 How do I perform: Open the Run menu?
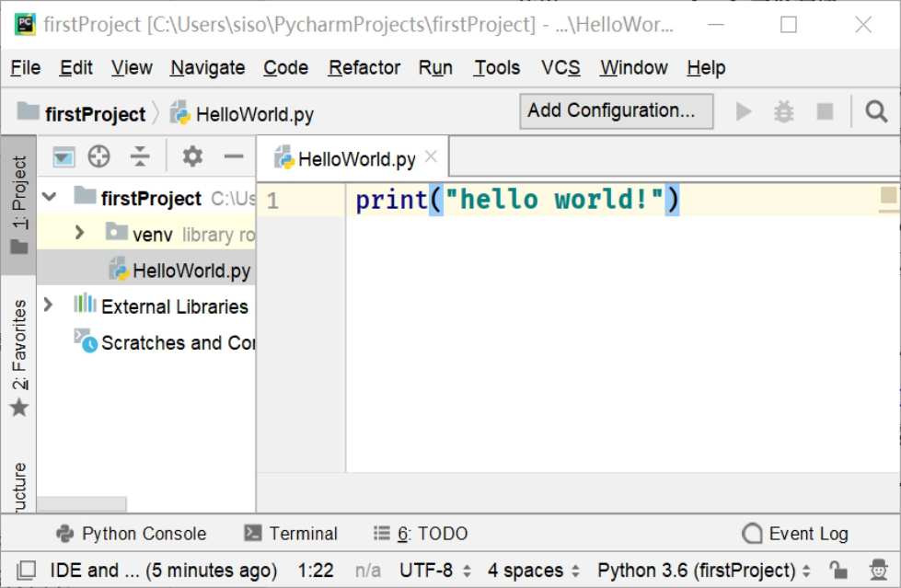point(435,68)
